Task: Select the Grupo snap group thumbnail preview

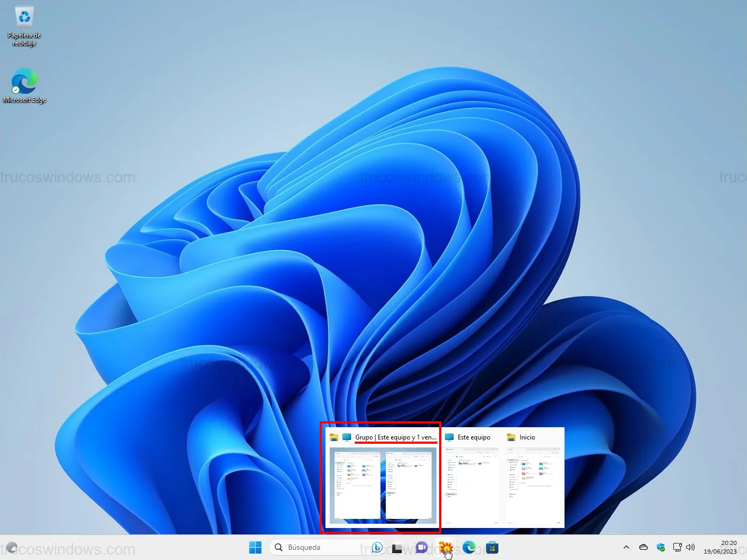Action: tap(380, 484)
